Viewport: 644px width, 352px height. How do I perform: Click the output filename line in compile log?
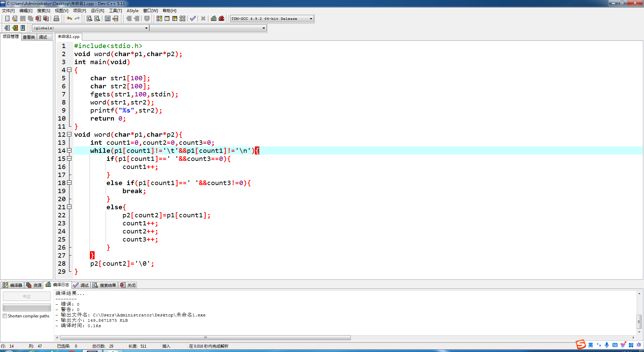click(130, 315)
